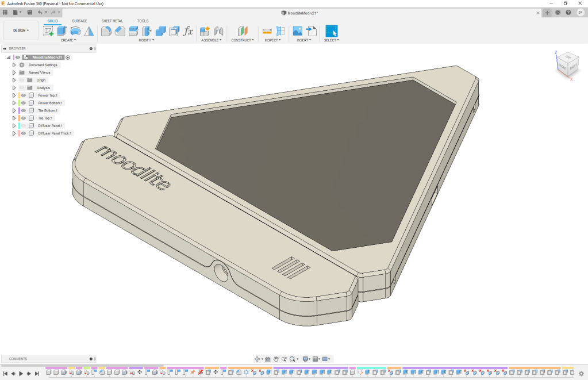Click the Extrude tool icon
Viewport: 588px width, 380px height.
click(62, 31)
